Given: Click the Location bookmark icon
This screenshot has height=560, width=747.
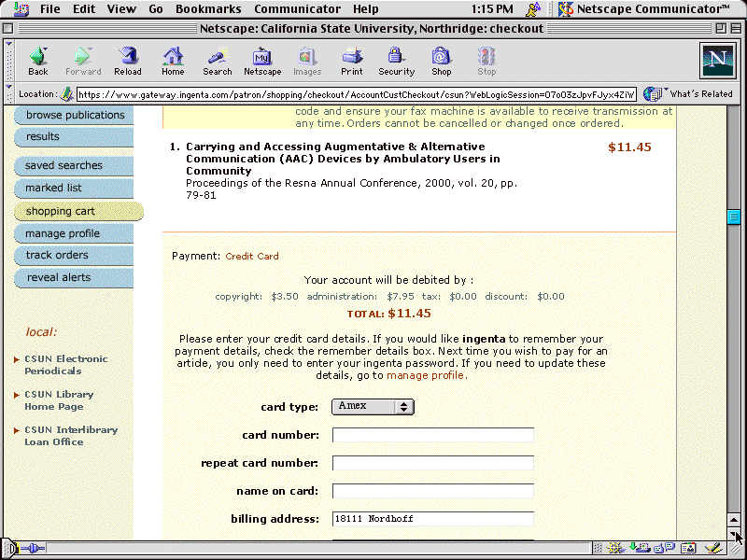Looking at the screenshot, I should coord(66,94).
